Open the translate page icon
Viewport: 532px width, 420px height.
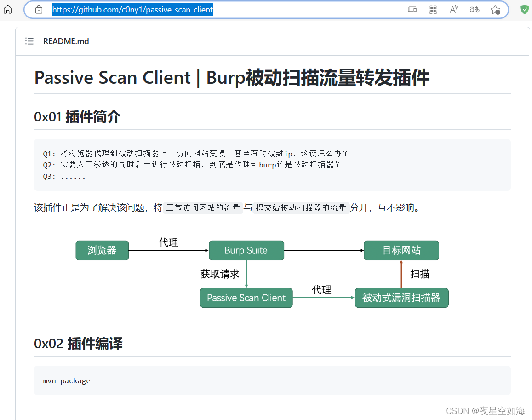[475, 10]
